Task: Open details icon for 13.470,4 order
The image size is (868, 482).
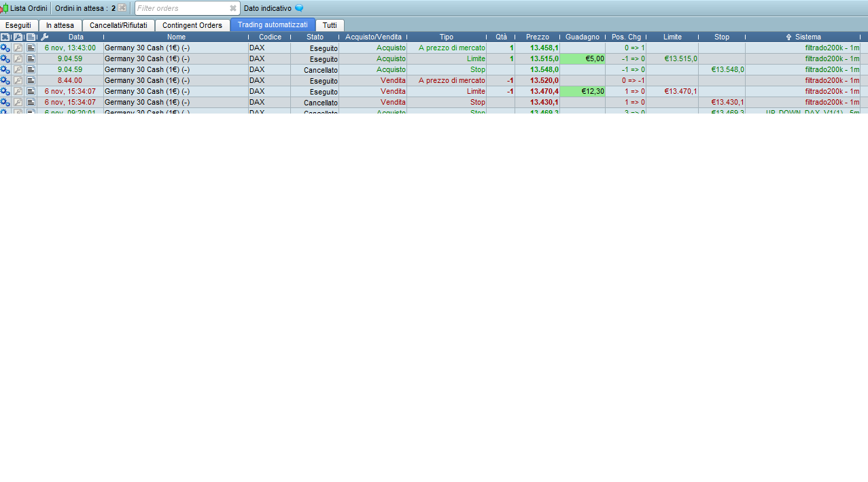Action: pyautogui.click(x=31, y=92)
